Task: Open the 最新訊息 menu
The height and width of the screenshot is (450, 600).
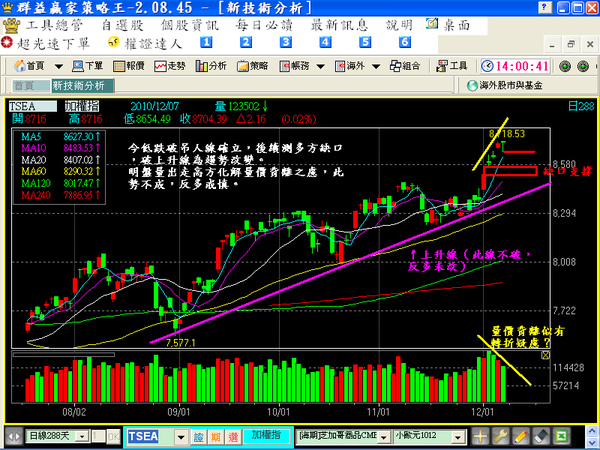Action: (339, 26)
